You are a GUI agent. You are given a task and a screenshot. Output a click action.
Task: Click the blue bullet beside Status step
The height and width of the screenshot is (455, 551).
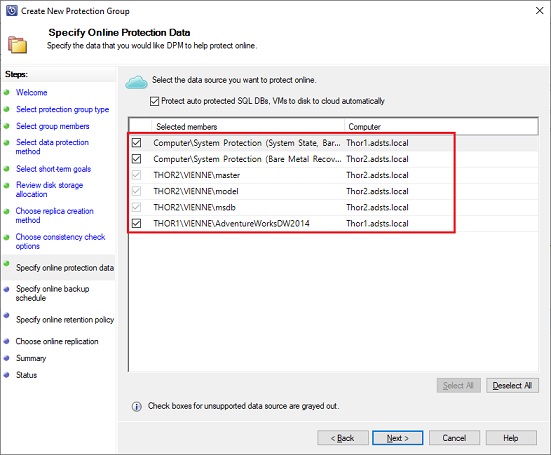6,375
